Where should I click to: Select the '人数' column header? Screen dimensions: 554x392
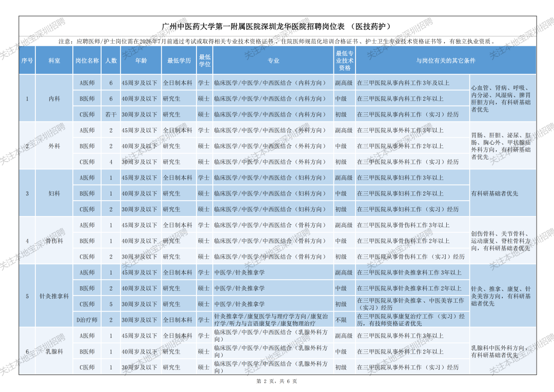tap(111, 61)
